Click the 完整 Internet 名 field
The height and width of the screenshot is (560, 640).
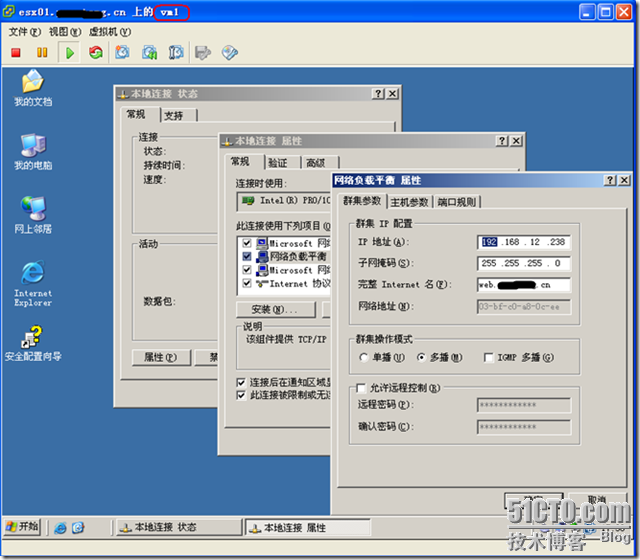pos(524,285)
